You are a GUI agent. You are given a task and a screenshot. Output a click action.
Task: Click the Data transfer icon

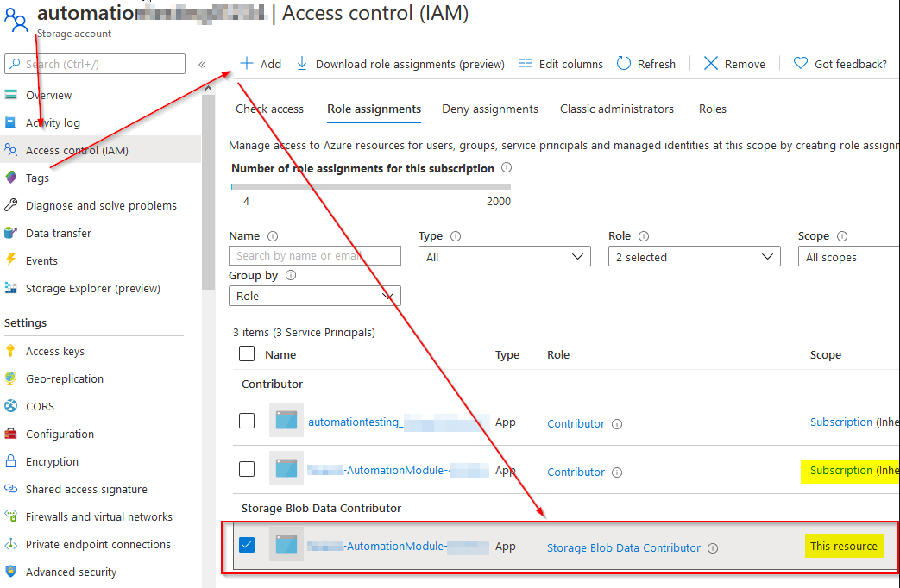[11, 232]
